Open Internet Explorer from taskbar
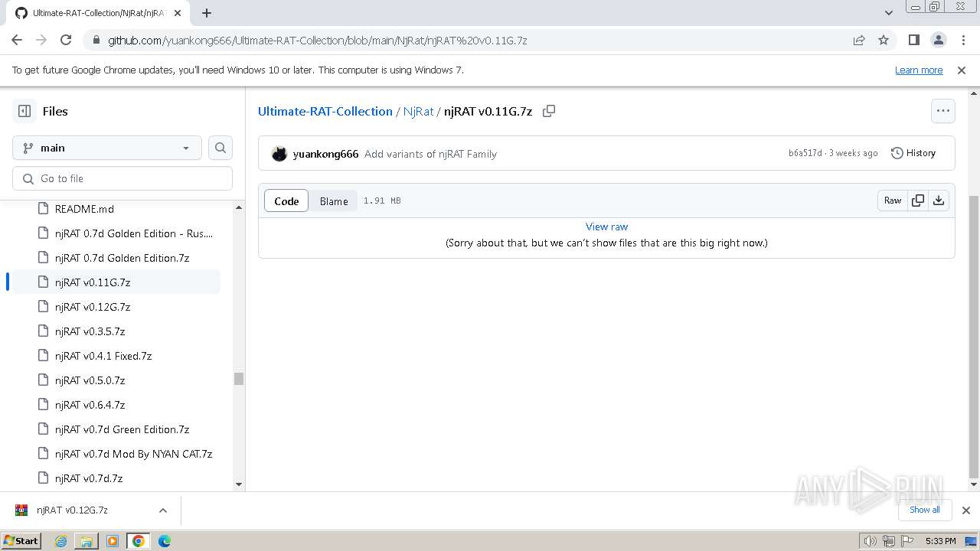This screenshot has width=980, height=551. (60, 541)
